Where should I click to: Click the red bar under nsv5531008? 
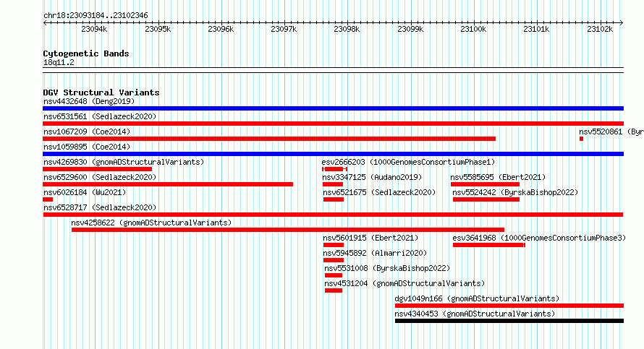(x=334, y=275)
